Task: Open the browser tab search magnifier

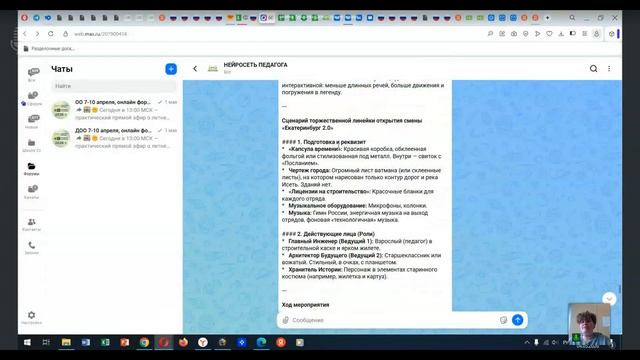Action: click(572, 18)
